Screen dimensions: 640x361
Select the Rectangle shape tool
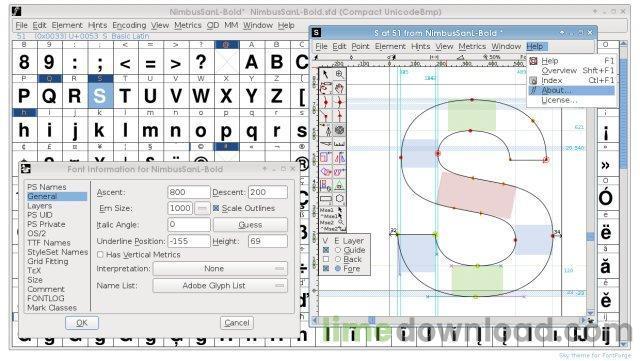pos(325,199)
